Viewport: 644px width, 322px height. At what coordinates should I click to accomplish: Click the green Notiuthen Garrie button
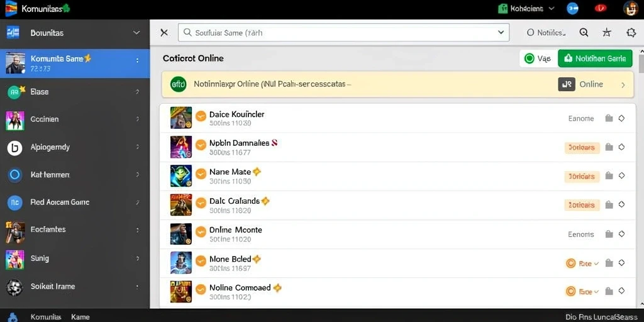[595, 58]
